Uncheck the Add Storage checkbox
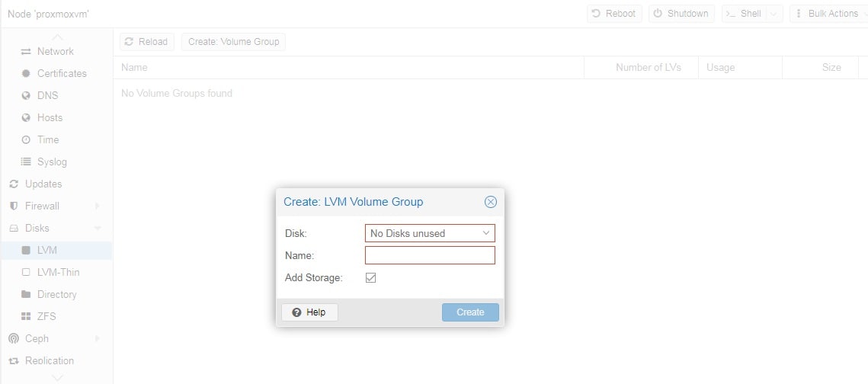This screenshot has height=384, width=868. click(x=371, y=278)
